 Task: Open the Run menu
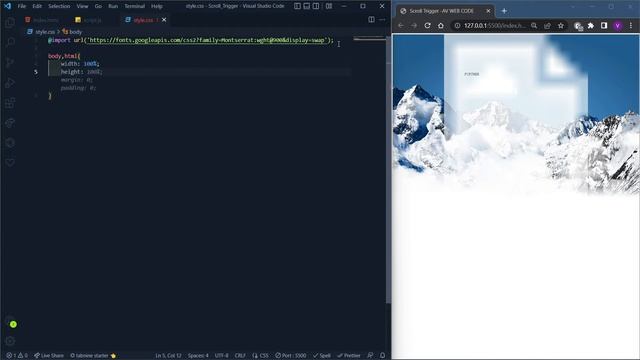coord(113,6)
